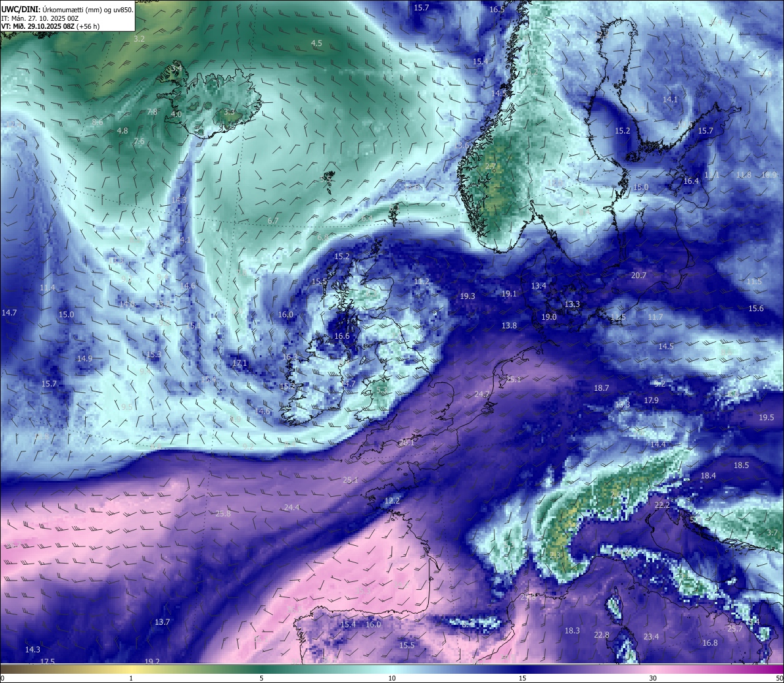Click the 'VT: Mið. 29.10.2025 08Z (+56 h)' line
The width and height of the screenshot is (784, 683).
50,26
